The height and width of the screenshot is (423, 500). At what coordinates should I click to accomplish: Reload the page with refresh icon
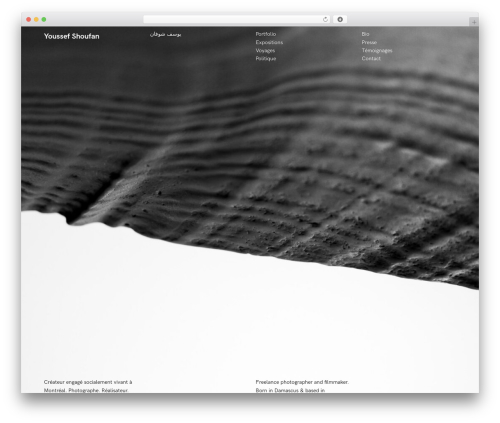pos(325,20)
